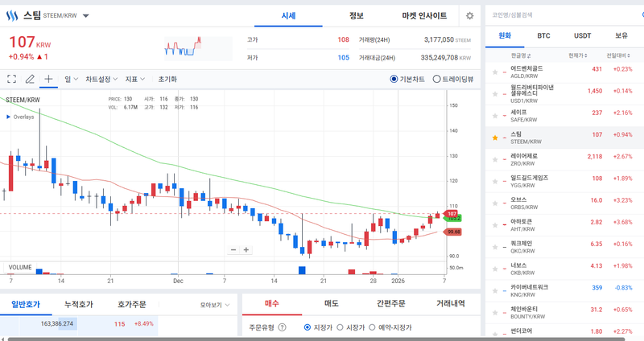Click the 초기화 reset button
Viewport: 644px width, 341px height.
click(x=167, y=79)
